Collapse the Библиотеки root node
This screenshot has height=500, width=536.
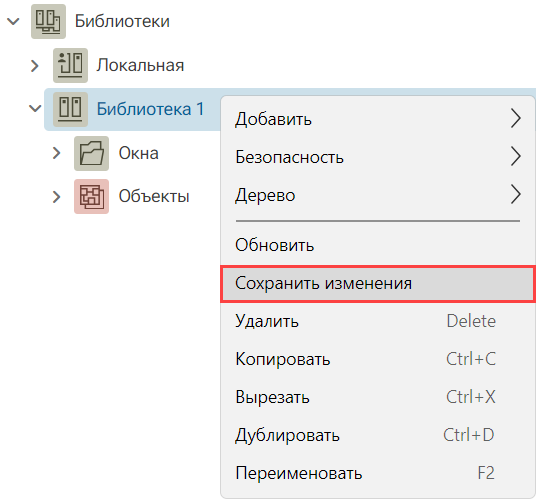13,22
